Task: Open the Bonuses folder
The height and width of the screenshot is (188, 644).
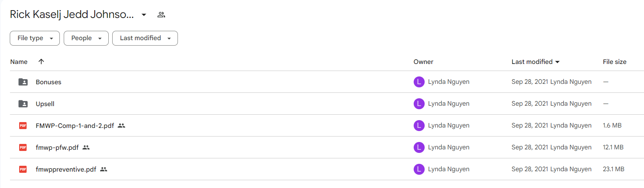Action: click(48, 82)
